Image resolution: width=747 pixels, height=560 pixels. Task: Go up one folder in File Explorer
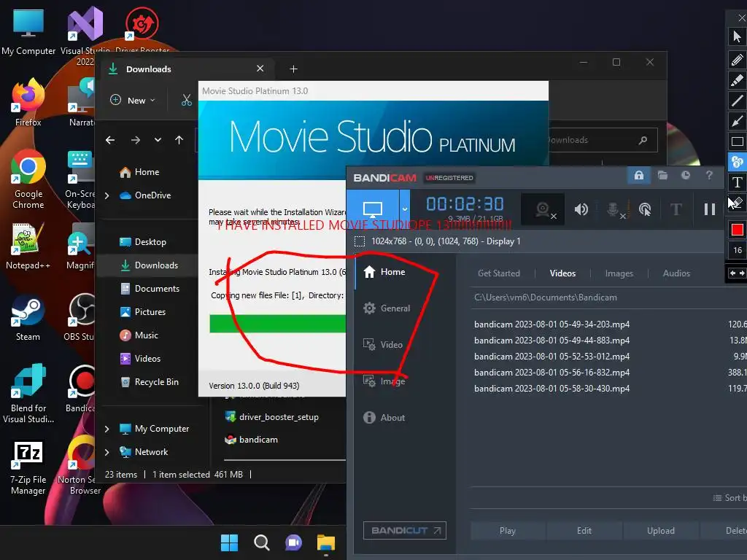click(179, 140)
